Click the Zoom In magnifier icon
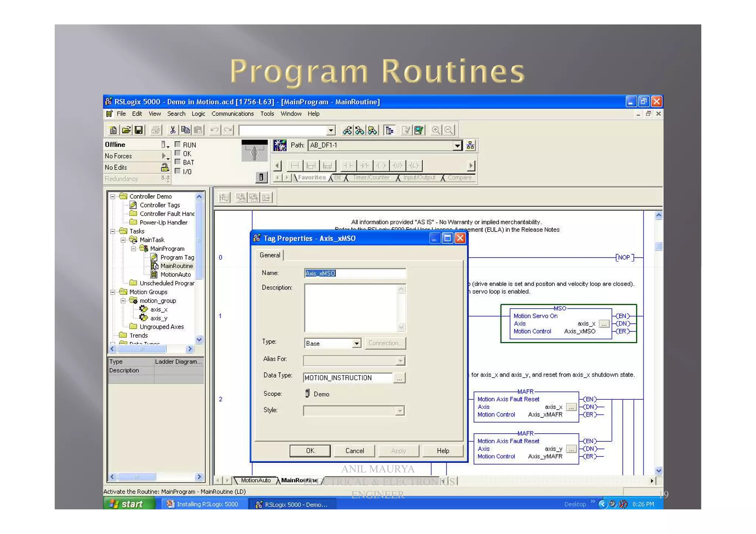Screen dimensions: 756x534 (x=436, y=130)
